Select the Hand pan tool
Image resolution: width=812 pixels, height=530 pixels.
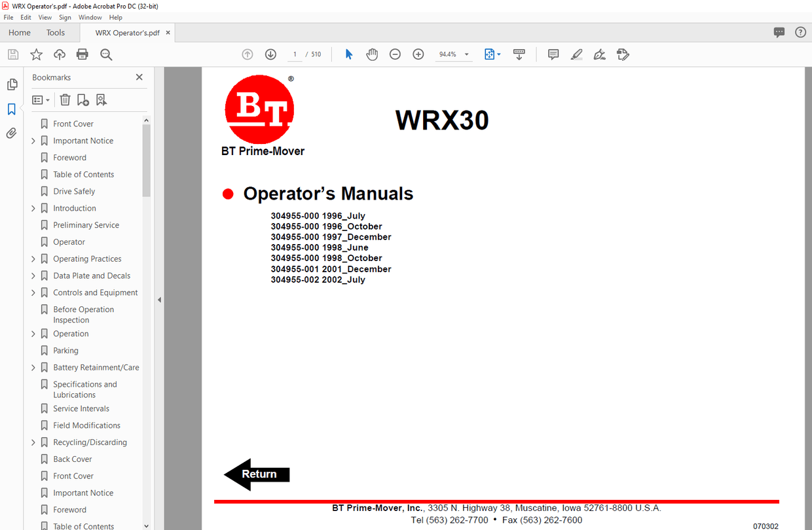(x=372, y=55)
